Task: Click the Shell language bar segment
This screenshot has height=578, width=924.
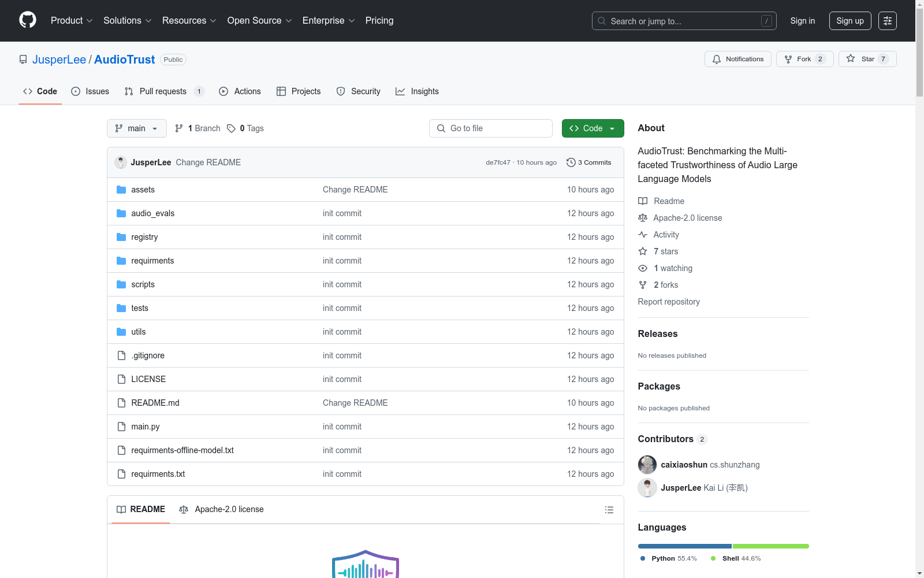Action: click(x=771, y=546)
